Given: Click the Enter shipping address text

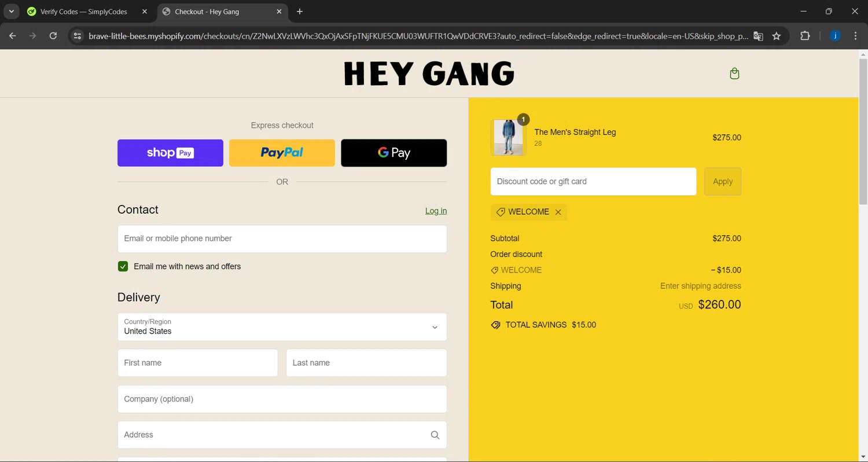Looking at the screenshot, I should (700, 286).
